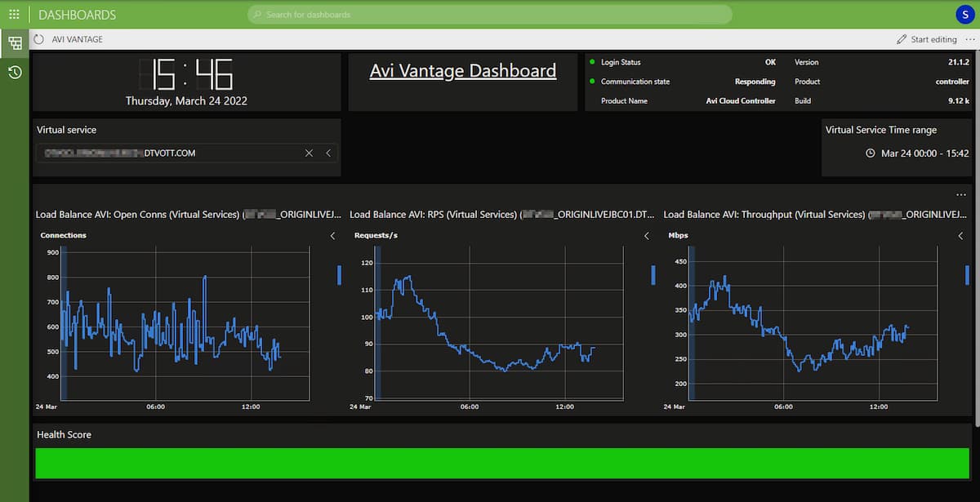Open the user avatar S
The image size is (980, 502).
pyautogui.click(x=964, y=15)
